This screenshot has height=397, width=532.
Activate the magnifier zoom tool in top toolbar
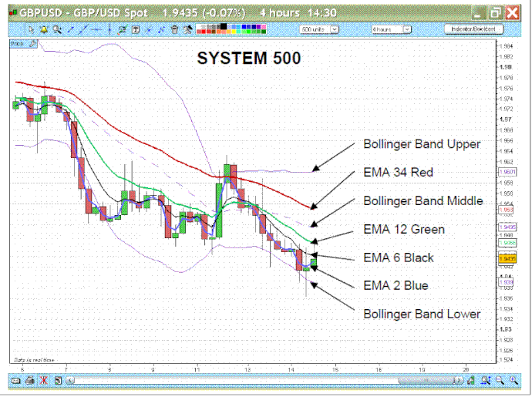point(57,30)
